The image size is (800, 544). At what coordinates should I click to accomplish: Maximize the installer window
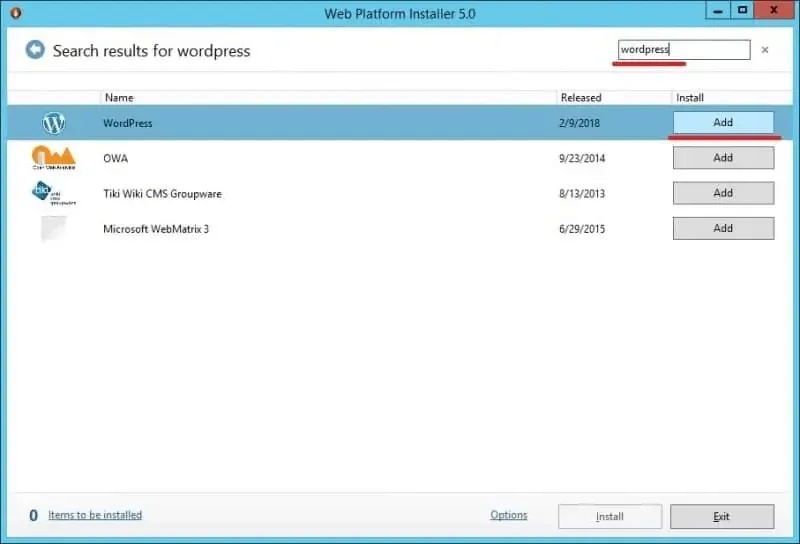pos(742,10)
